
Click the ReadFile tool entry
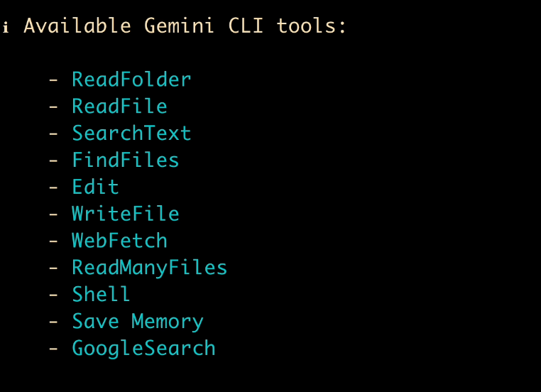(119, 107)
